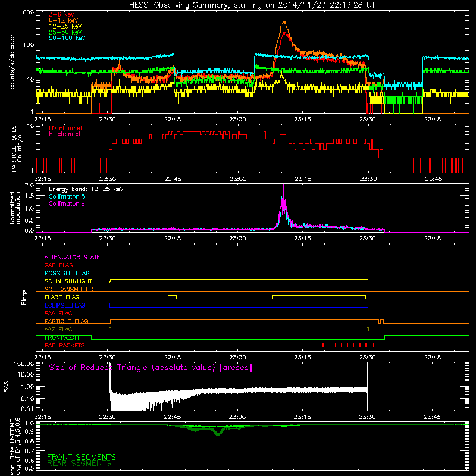The width and height of the screenshot is (476, 476).
Task: Click the SAS axis label
Action: tap(7, 387)
